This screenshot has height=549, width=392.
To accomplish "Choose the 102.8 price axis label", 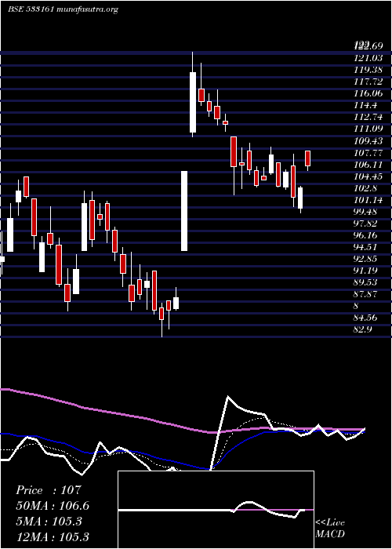I will click(x=365, y=188).
